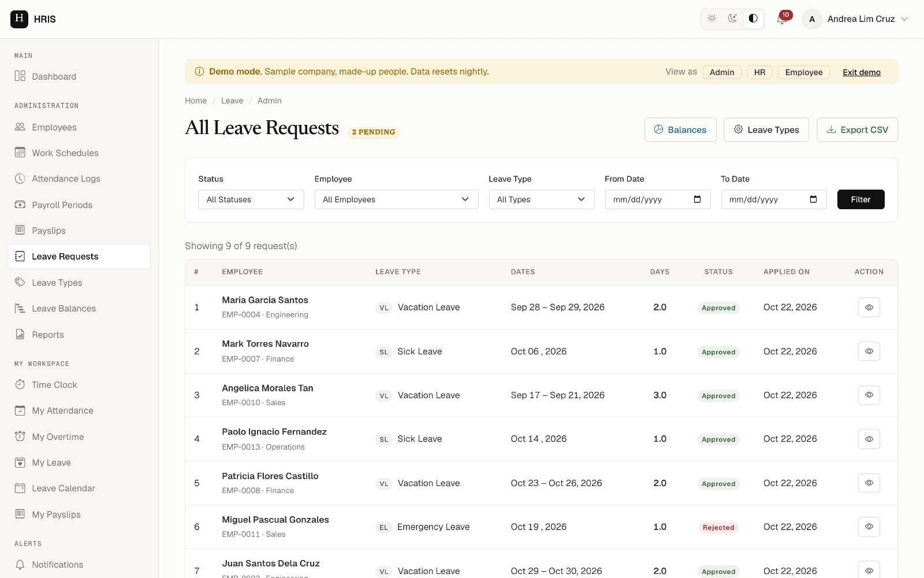The height and width of the screenshot is (578, 924).
Task: Click the Payslips sidebar icon
Action: 20,230
